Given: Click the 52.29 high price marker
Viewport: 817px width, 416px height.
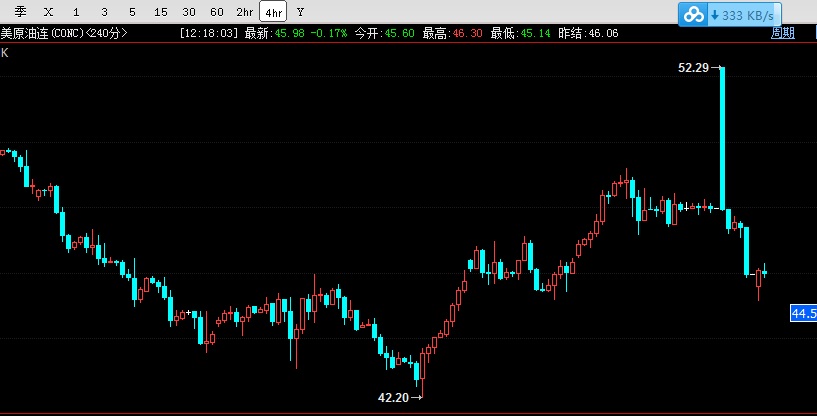Looking at the screenshot, I should click(693, 68).
